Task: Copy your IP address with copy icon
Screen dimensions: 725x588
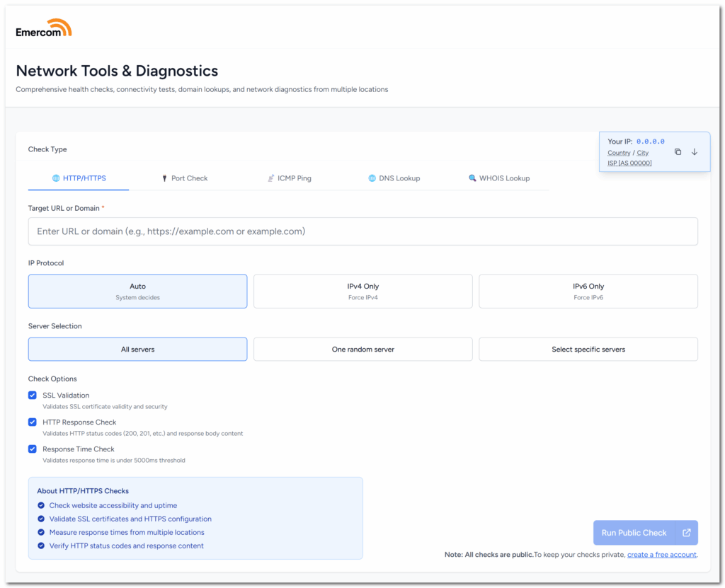Action: pos(678,152)
